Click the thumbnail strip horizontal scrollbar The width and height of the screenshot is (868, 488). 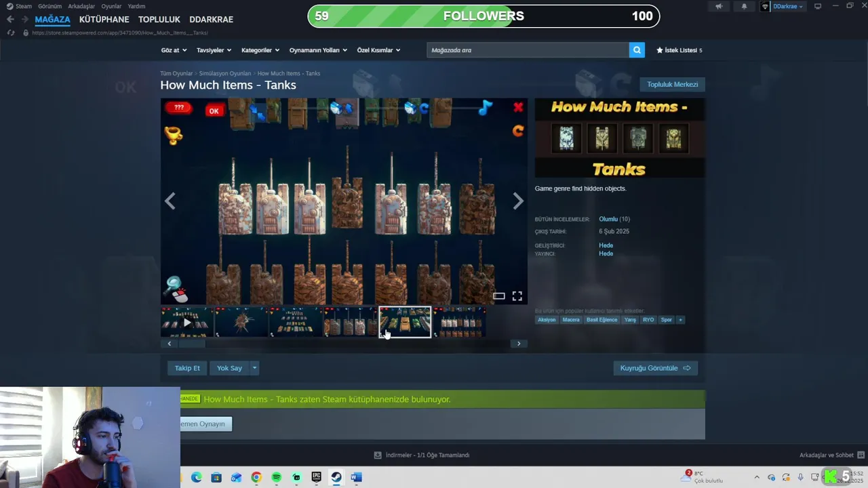[x=344, y=344]
